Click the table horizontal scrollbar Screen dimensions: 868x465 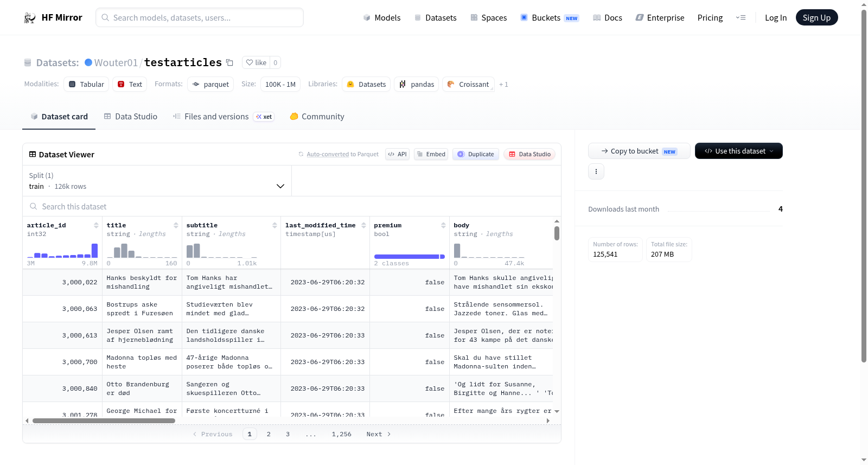105,421
